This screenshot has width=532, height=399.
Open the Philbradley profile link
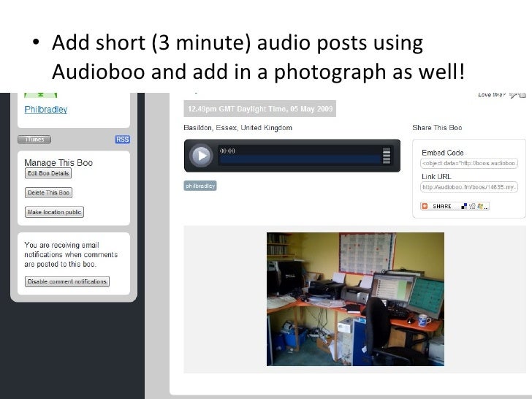tap(46, 110)
